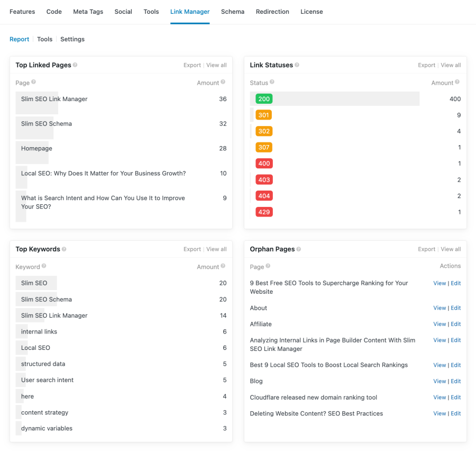The height and width of the screenshot is (451, 476).
Task: Click the orange 301 status badge
Action: point(264,115)
